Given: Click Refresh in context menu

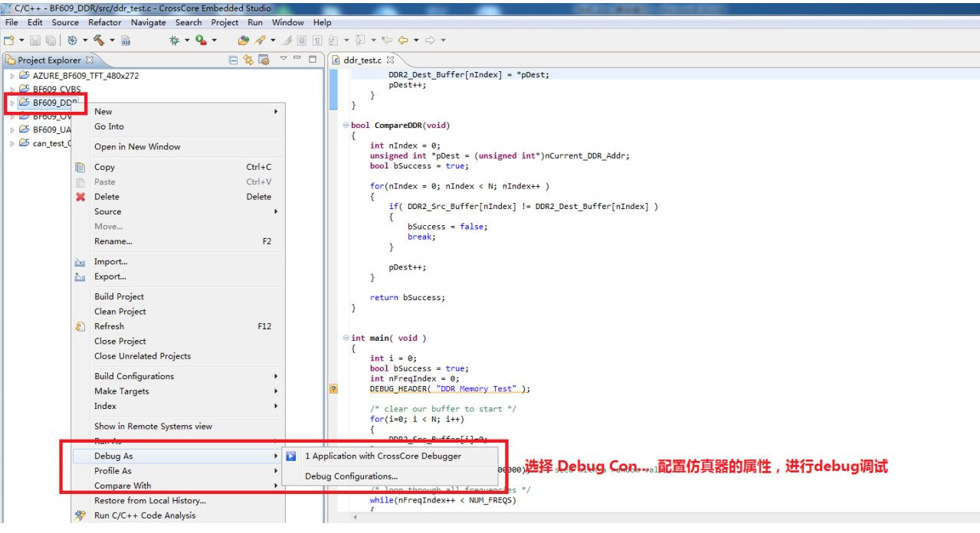Looking at the screenshot, I should click(178, 326).
